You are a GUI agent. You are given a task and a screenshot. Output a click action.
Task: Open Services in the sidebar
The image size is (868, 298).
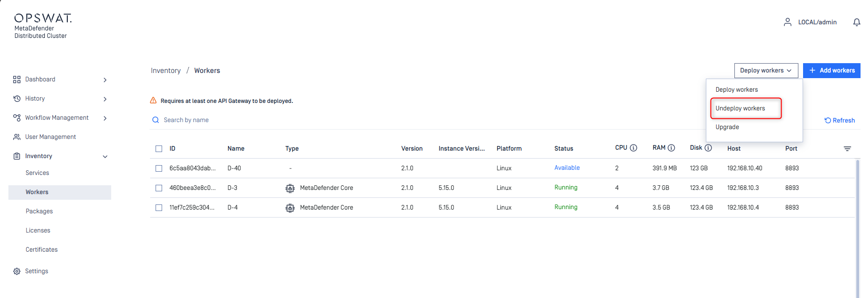click(x=37, y=173)
